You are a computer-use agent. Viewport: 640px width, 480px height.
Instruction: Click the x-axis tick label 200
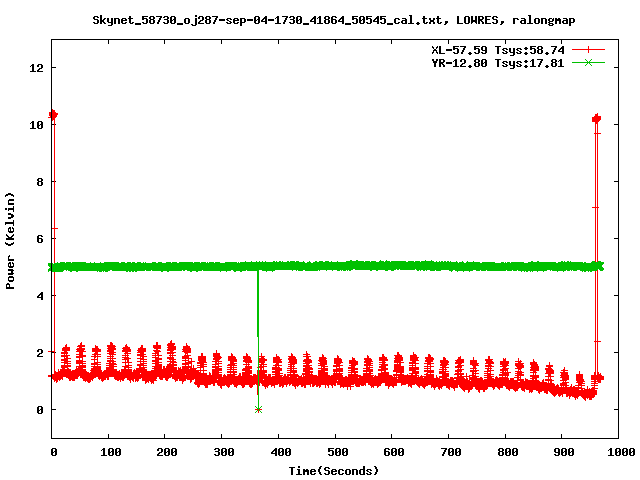(x=167, y=452)
